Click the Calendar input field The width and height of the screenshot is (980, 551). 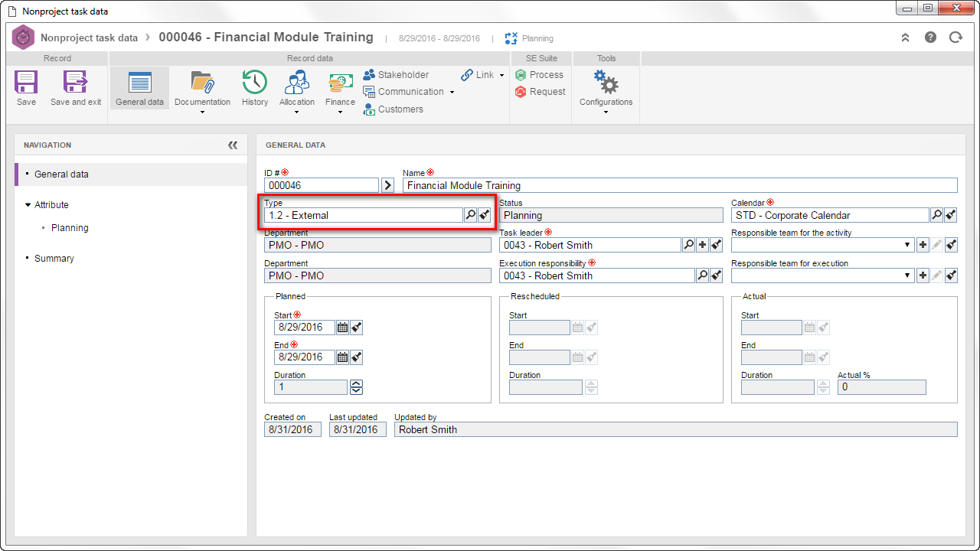click(830, 216)
